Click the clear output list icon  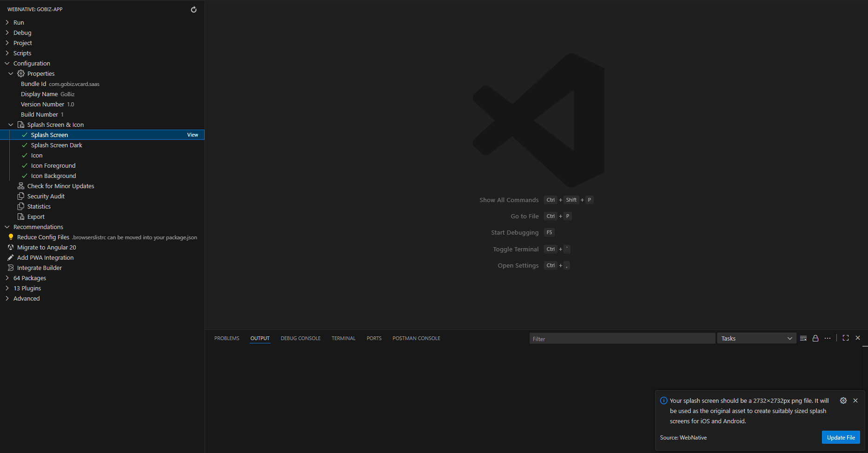coord(803,338)
